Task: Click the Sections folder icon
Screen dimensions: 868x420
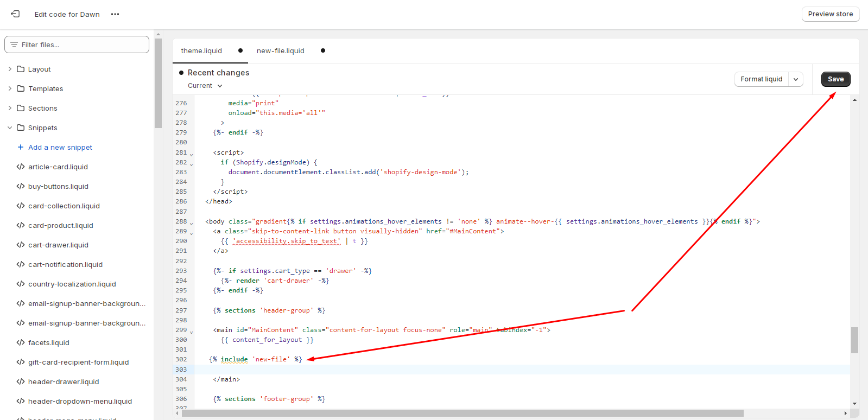Action: pyautogui.click(x=21, y=108)
